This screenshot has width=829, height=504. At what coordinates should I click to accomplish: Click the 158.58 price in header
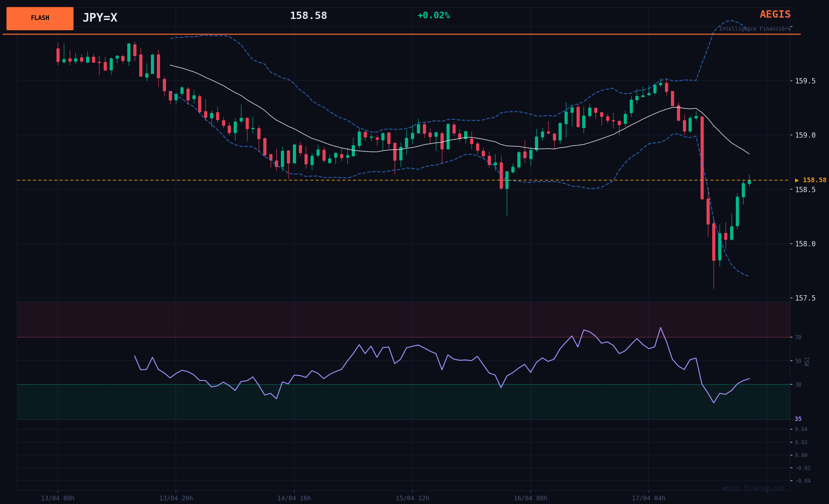pos(308,16)
